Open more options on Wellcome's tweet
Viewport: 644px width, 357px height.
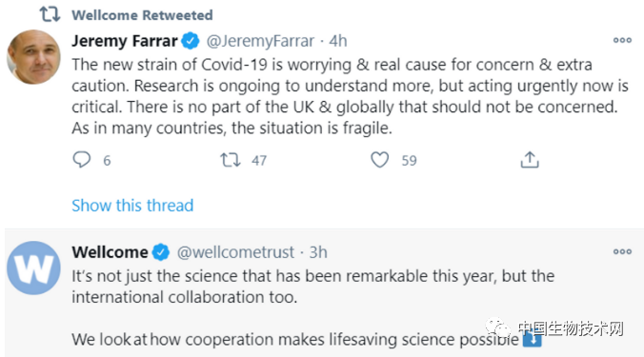coord(622,251)
